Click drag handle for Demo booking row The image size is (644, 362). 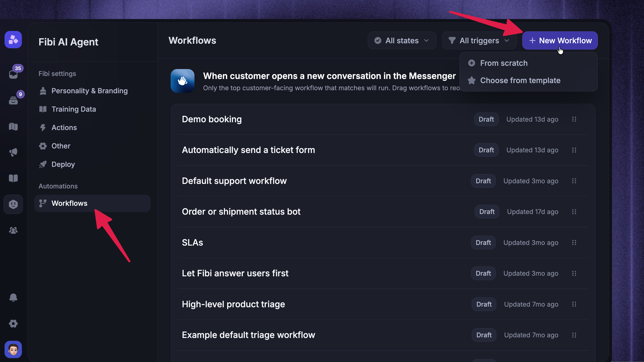(x=574, y=119)
